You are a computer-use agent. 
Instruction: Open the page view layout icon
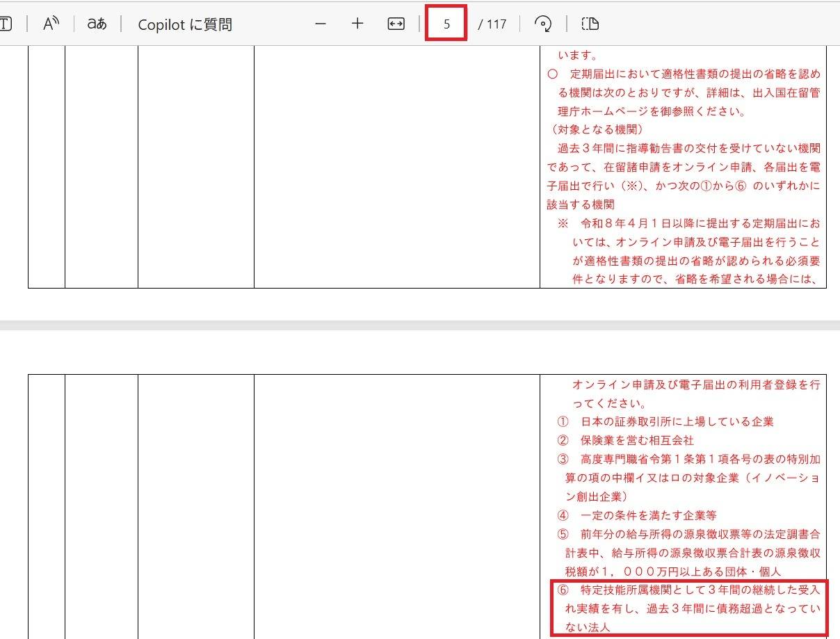pos(590,24)
